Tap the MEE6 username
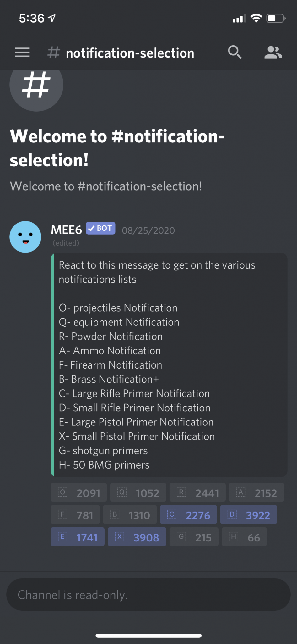Viewport: 297px width, 644px height. click(66, 230)
